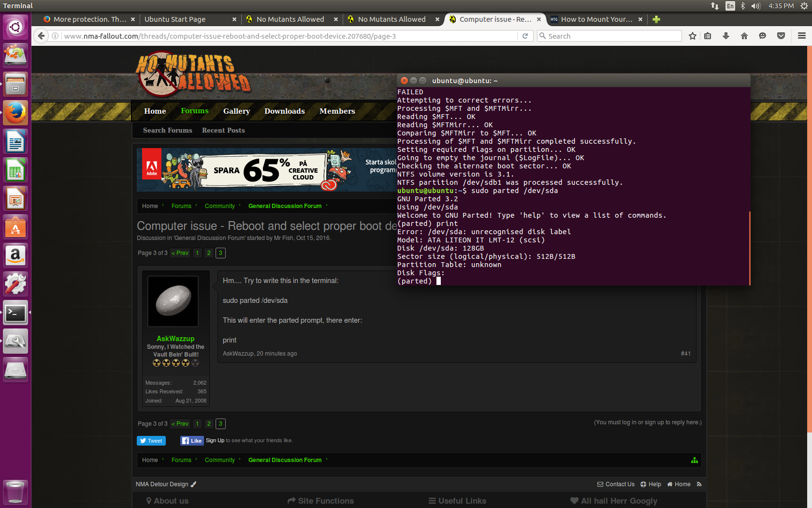
Task: Switch to the 'More protection' tab
Action: click(x=89, y=19)
